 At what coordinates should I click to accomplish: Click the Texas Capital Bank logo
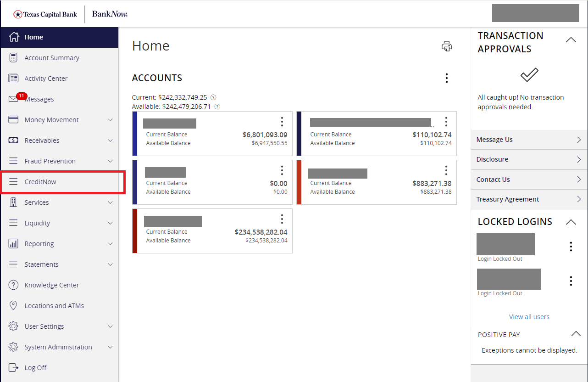(x=45, y=14)
